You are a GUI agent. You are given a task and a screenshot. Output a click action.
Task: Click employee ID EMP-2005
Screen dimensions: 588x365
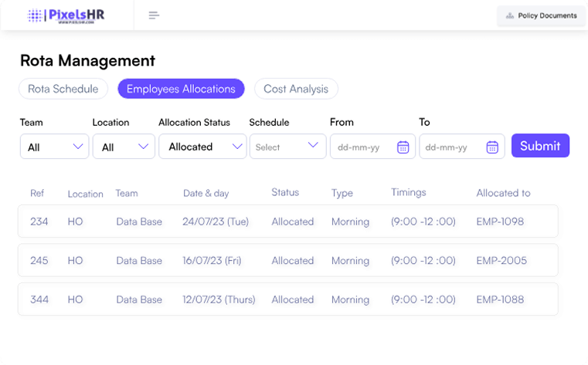501,261
